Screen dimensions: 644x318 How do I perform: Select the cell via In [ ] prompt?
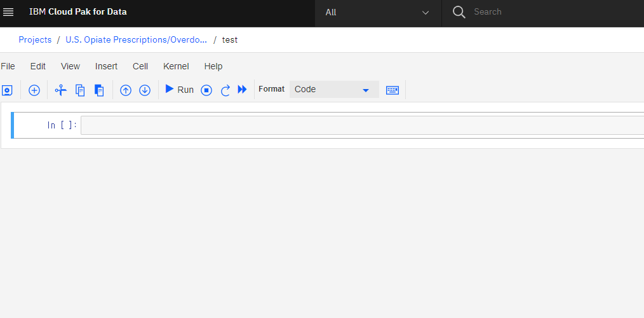[x=62, y=125]
